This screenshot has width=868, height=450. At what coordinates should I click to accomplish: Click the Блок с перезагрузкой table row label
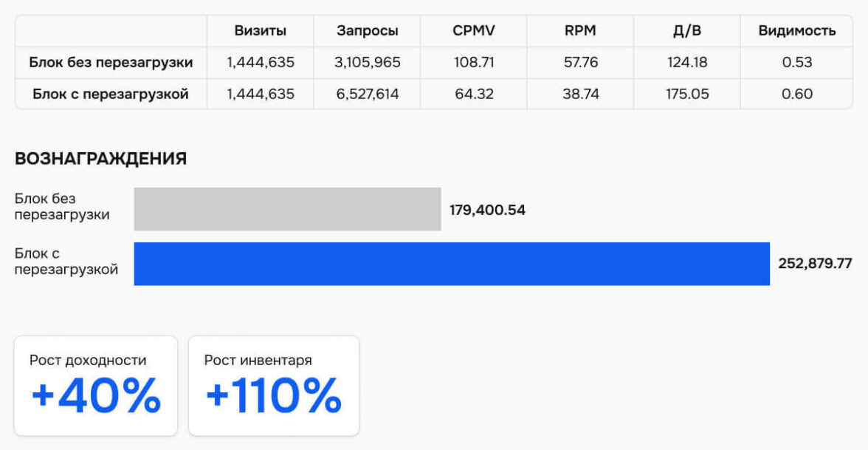point(111,94)
